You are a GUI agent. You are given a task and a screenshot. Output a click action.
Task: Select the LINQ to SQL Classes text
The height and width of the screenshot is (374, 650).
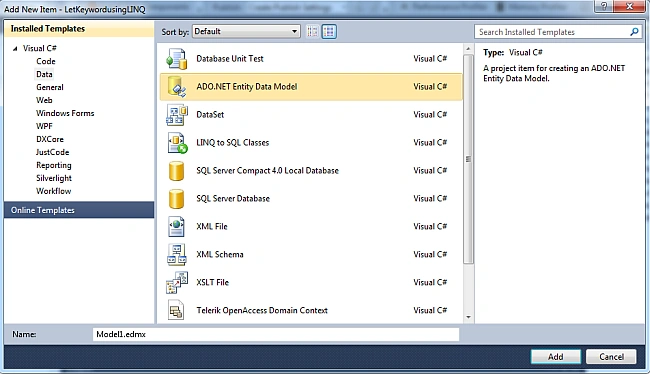(233, 143)
